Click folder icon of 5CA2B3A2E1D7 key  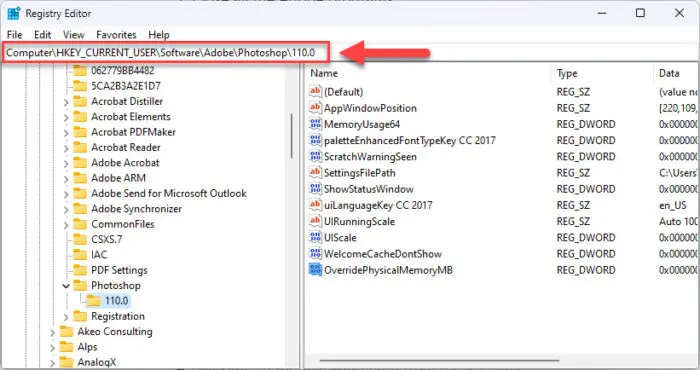click(80, 86)
